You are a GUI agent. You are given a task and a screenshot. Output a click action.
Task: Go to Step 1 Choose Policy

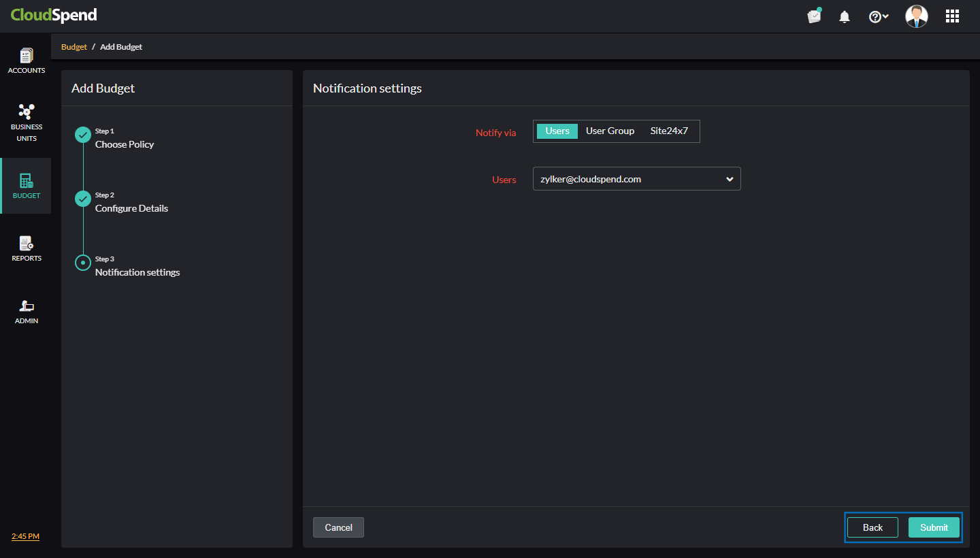pyautogui.click(x=125, y=144)
